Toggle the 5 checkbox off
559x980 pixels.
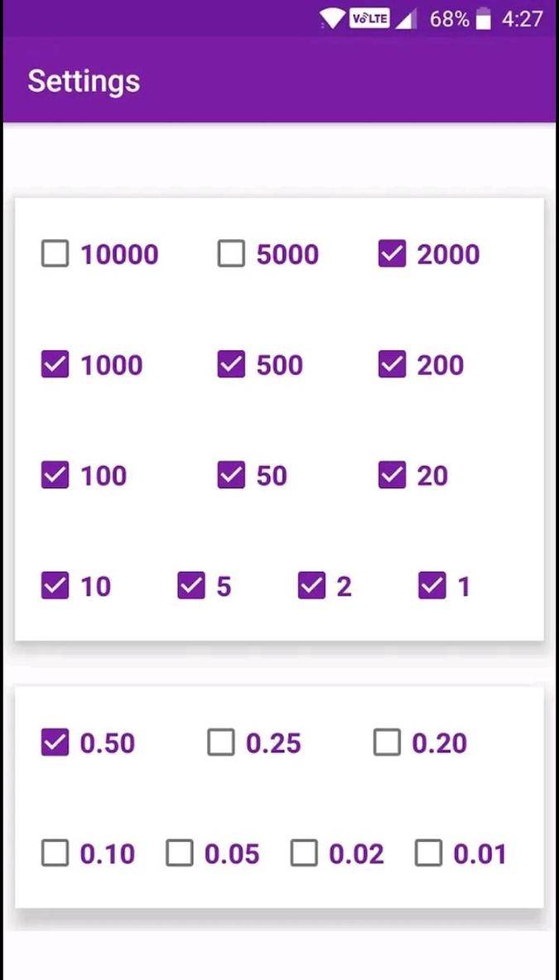191,586
